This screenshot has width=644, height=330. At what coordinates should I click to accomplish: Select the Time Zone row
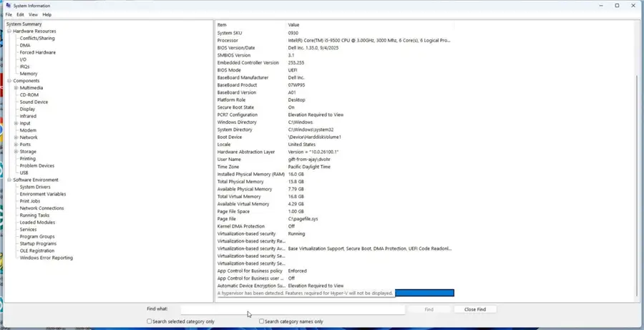335,167
